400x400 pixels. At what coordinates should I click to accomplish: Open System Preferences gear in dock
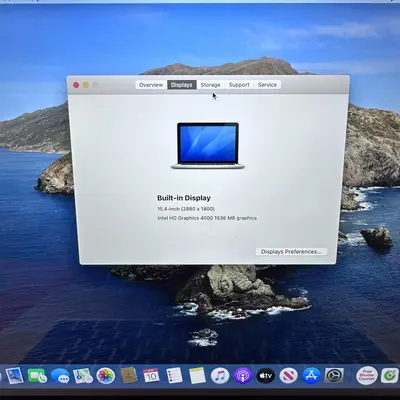333,376
